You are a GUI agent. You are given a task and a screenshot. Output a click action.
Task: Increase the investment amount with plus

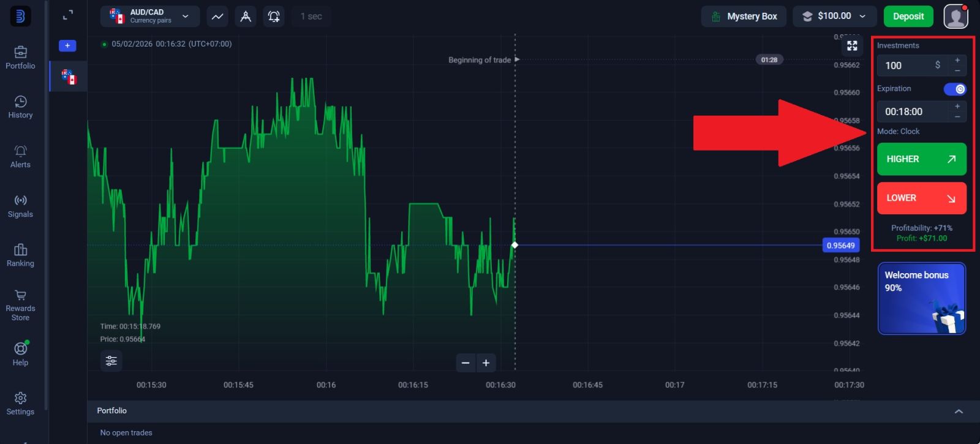coord(957,60)
